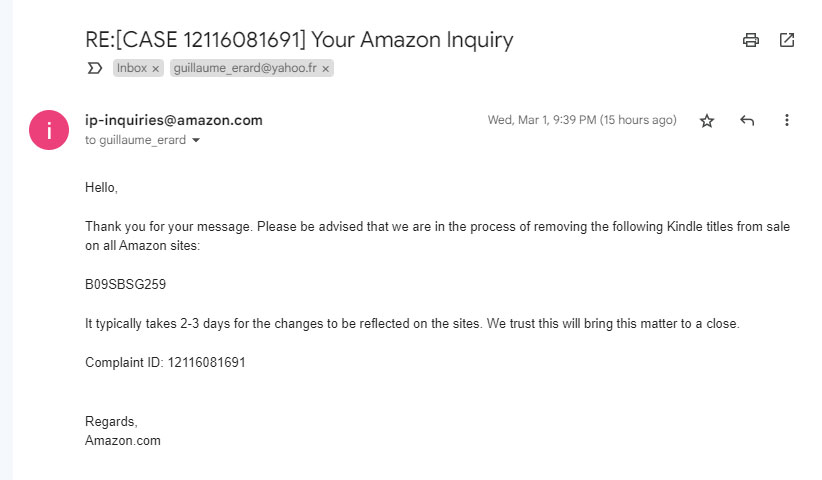Click the "to guillaume_erard" recipient text
Viewport: 822px width, 480px height.
coord(136,140)
